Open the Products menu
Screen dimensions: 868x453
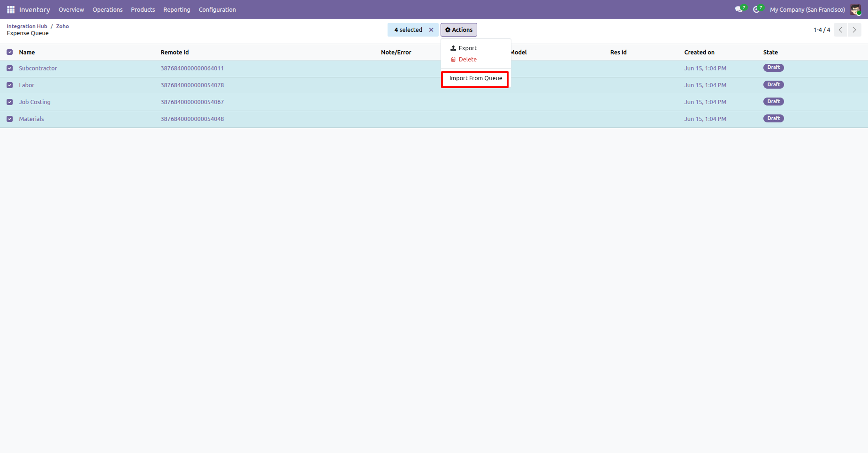click(x=143, y=9)
